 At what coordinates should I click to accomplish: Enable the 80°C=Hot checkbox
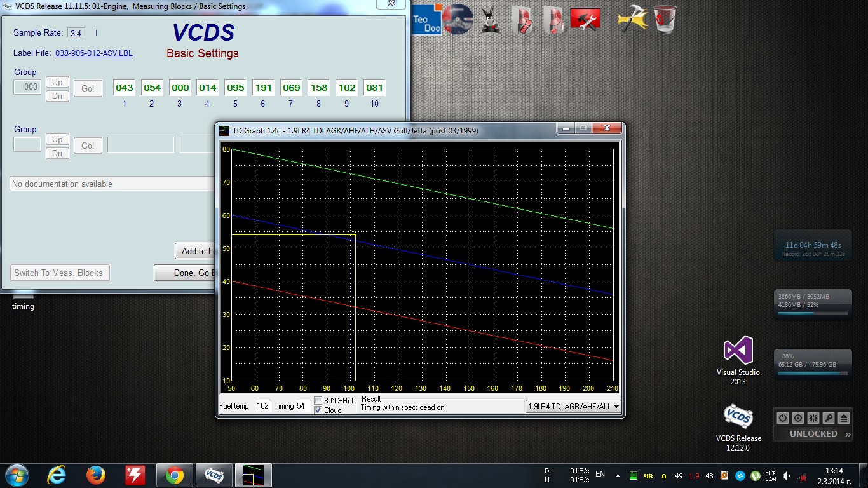click(318, 401)
